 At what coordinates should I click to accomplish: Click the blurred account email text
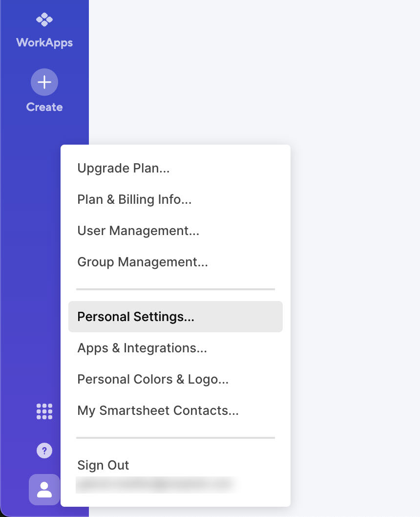pyautogui.click(x=155, y=484)
